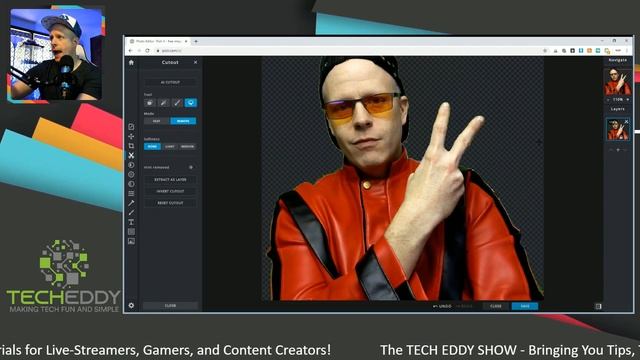Screen dimensions: 640x360
Task: Choose None softness option
Action: [x=152, y=147]
